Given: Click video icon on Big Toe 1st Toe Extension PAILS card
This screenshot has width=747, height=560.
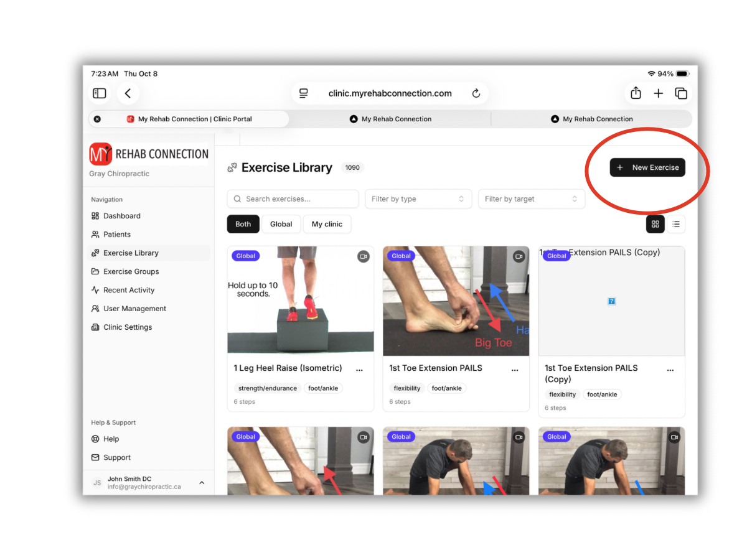Looking at the screenshot, I should 519,256.
